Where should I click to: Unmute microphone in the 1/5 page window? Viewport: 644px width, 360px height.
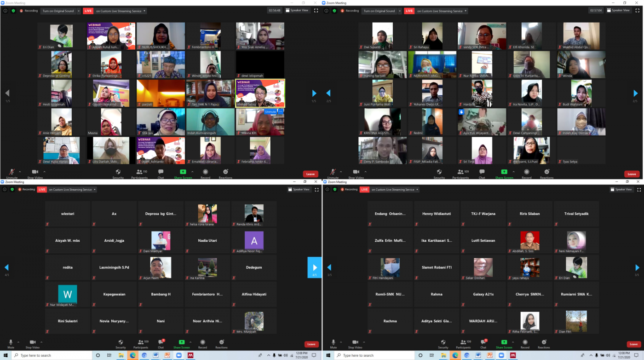tap(11, 174)
